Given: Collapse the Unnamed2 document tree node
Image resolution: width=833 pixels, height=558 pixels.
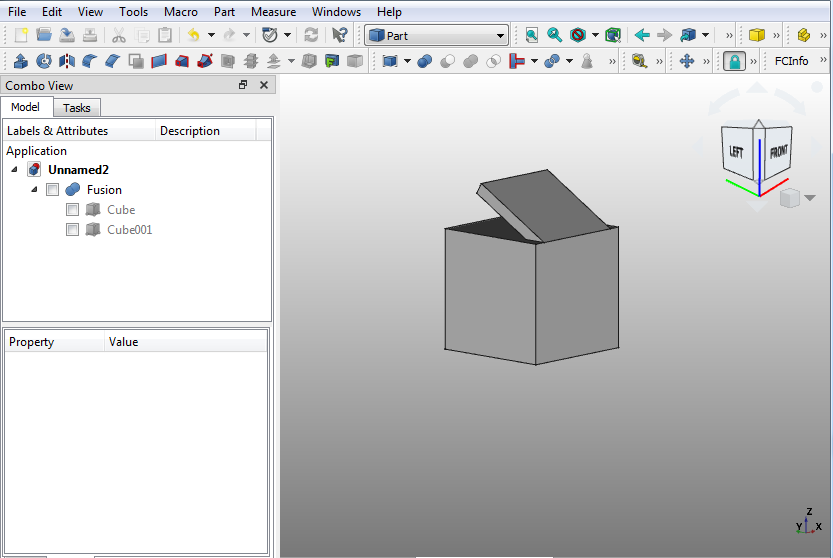Looking at the screenshot, I should [x=14, y=170].
